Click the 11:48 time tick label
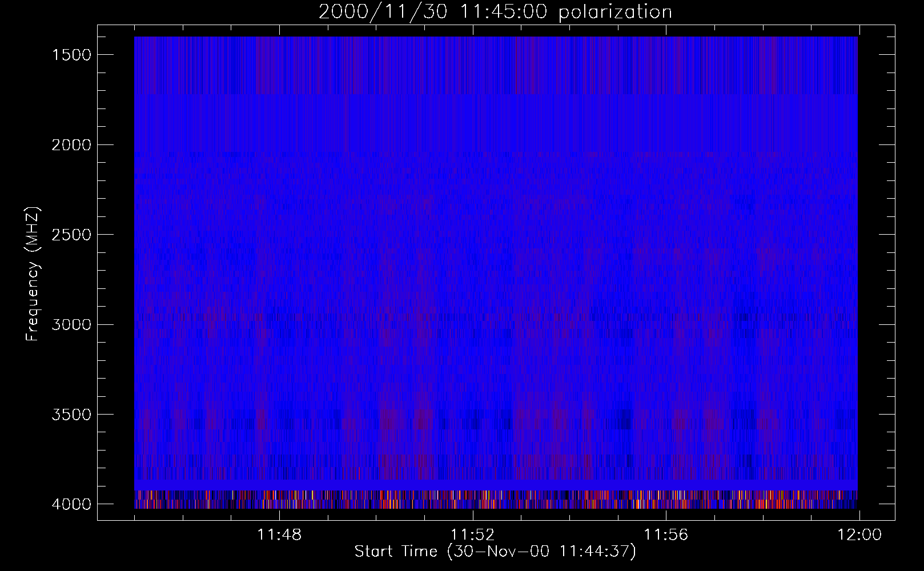This screenshot has width=924, height=571. tap(279, 535)
